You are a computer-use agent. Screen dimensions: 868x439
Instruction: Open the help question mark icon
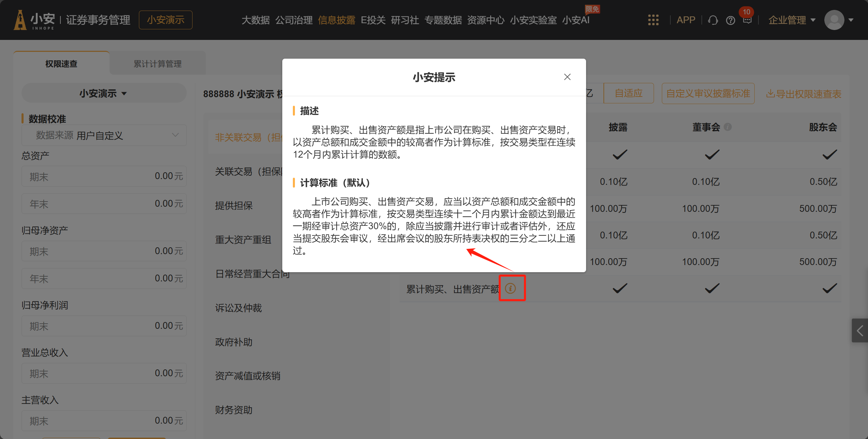[x=730, y=20]
